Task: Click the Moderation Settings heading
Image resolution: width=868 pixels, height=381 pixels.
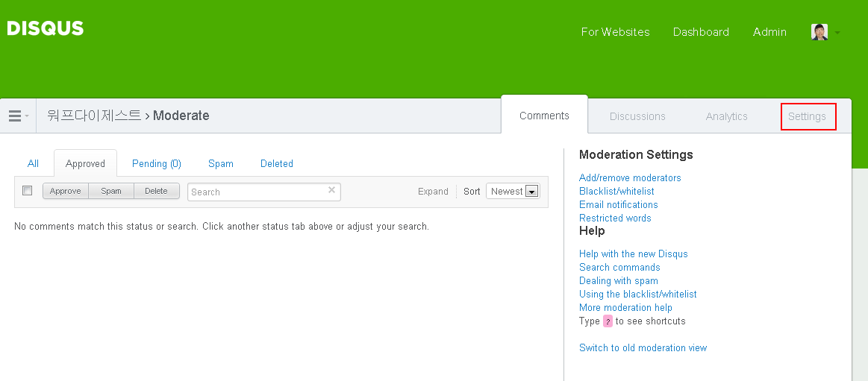Action: [x=636, y=155]
